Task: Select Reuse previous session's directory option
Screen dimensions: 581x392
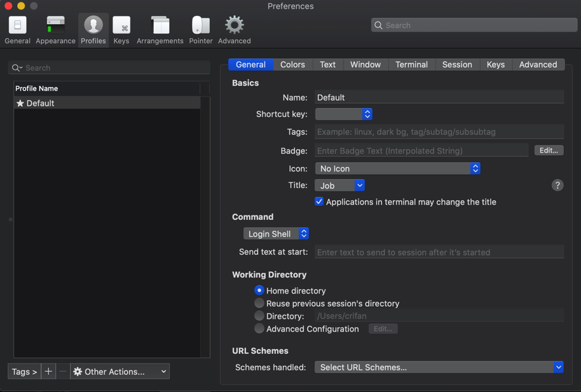Action: 259,303
